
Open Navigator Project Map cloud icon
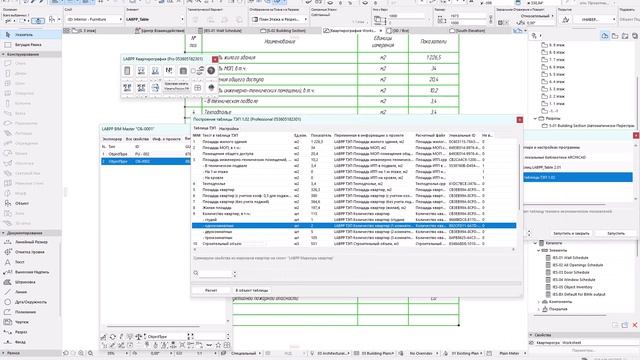605,36
